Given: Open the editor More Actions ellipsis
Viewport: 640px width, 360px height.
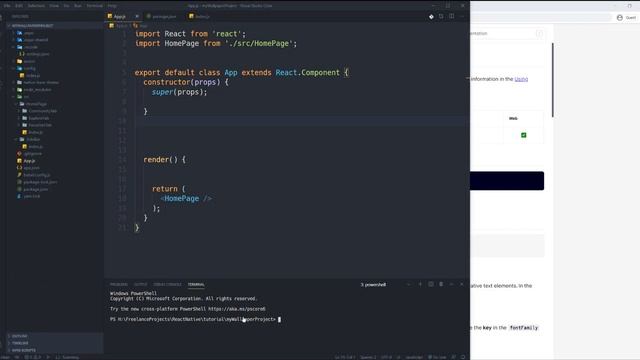Looking at the screenshot, I should (462, 16).
